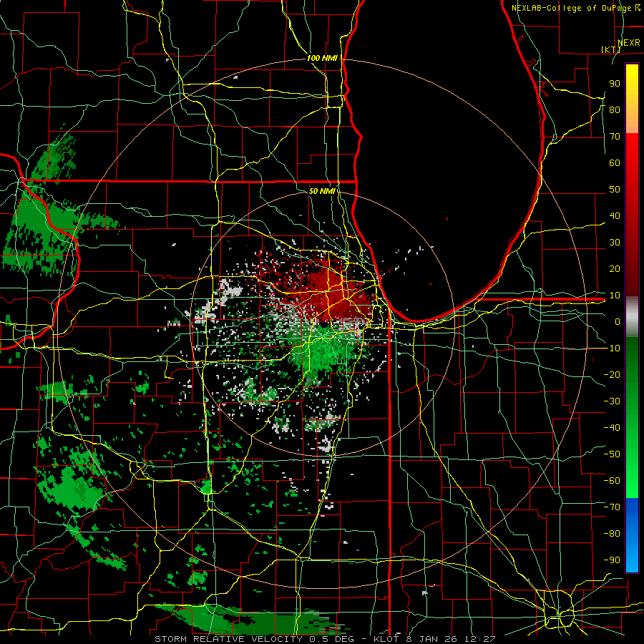Click the "80" scale value label
Image resolution: width=644 pixels, height=644 pixels.
pyautogui.click(x=615, y=109)
